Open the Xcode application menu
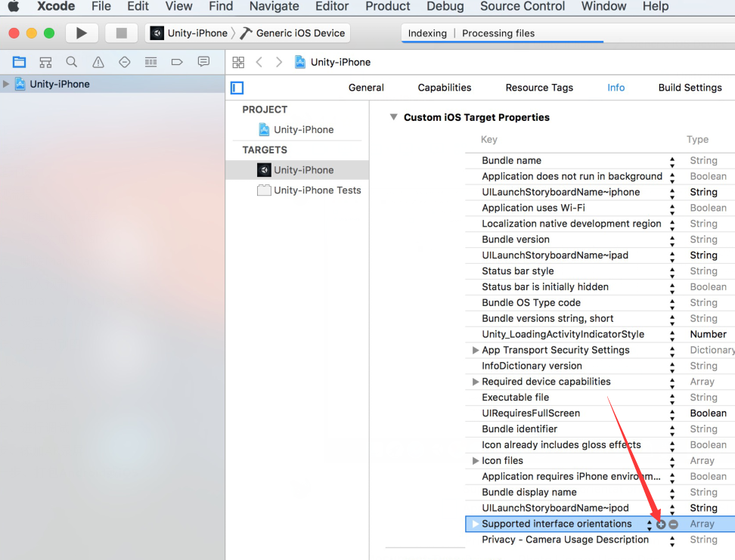Screen dimensions: 735x560 coord(56,7)
